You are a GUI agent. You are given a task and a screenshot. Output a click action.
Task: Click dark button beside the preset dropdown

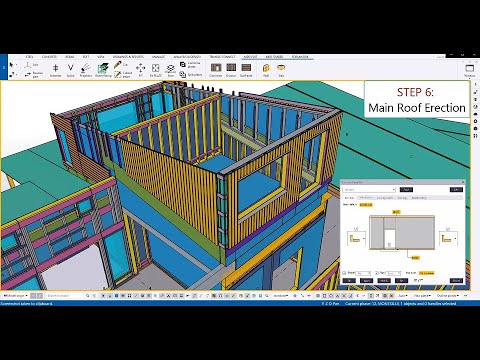406,190
